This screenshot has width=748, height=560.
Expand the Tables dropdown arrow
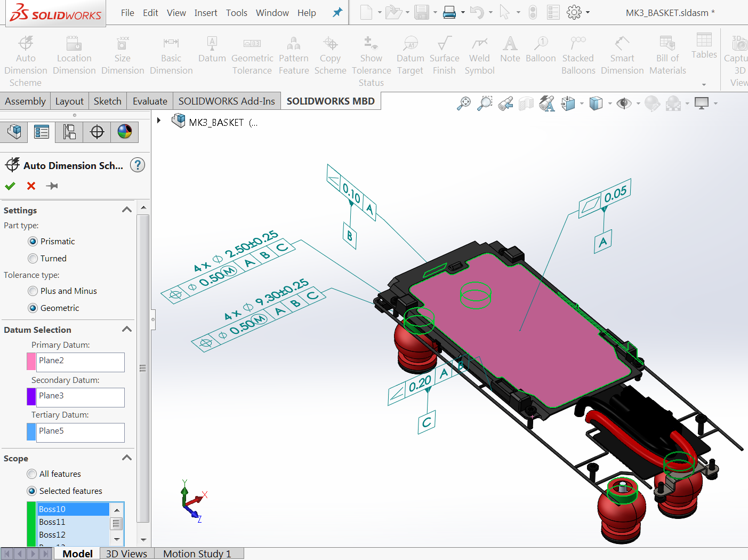pos(704,84)
